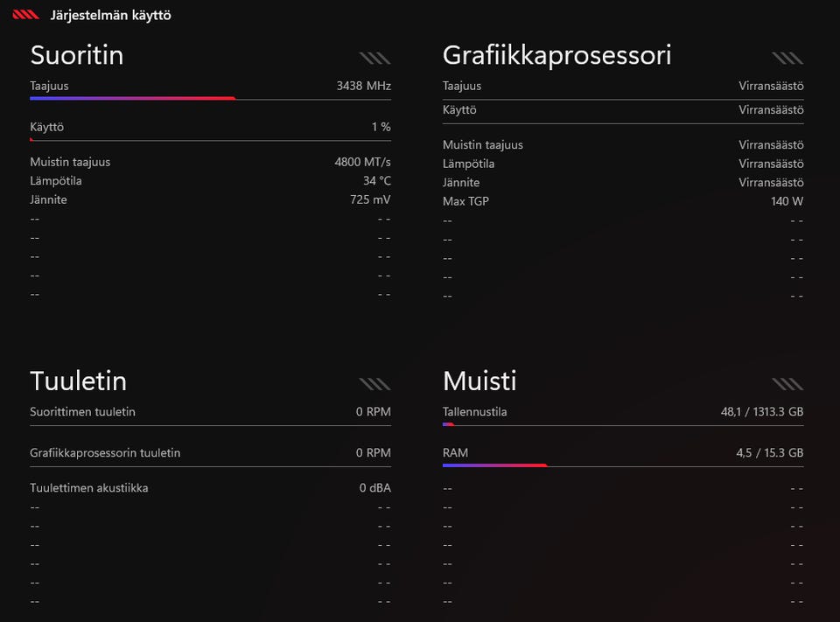Image resolution: width=840 pixels, height=622 pixels.
Task: Click the CPU Taajuus progress bar
Action: pyautogui.click(x=211, y=99)
